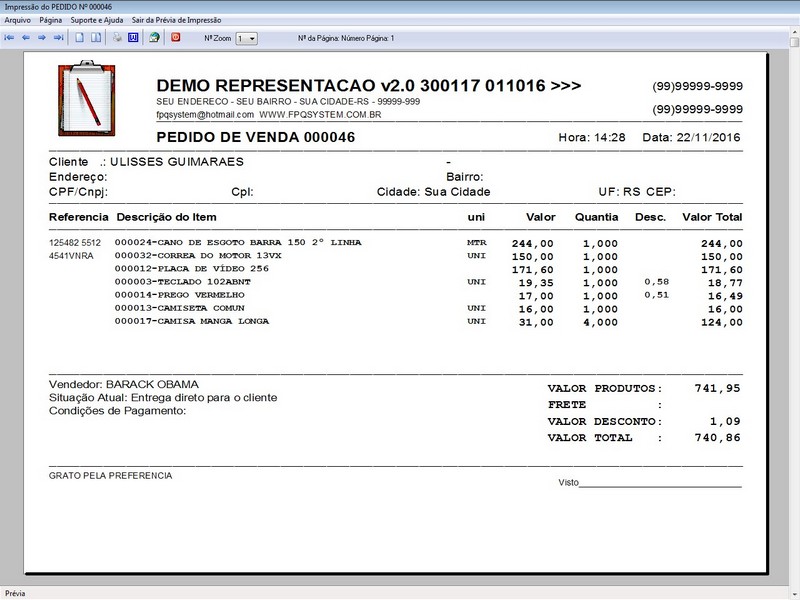Click WWW.FPQSYSTEM.COM.BR text
The image size is (800, 600).
pyautogui.click(x=320, y=115)
